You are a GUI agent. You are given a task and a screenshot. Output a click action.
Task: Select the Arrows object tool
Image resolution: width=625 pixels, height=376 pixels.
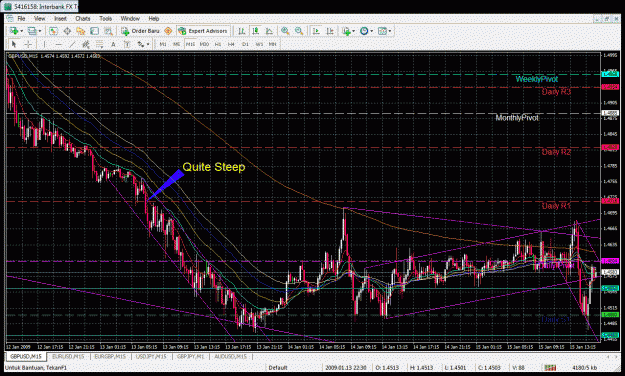pos(141,44)
